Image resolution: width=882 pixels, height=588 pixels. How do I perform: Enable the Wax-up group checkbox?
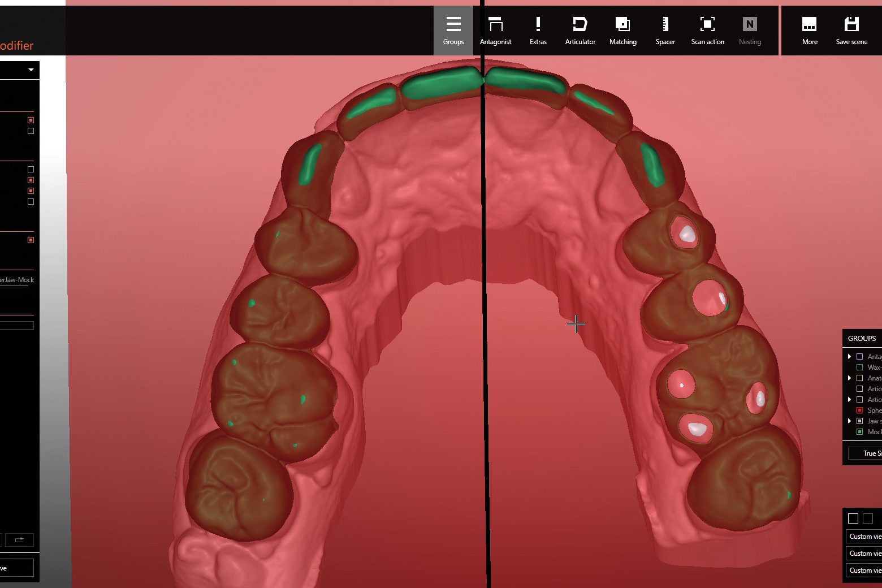859,367
